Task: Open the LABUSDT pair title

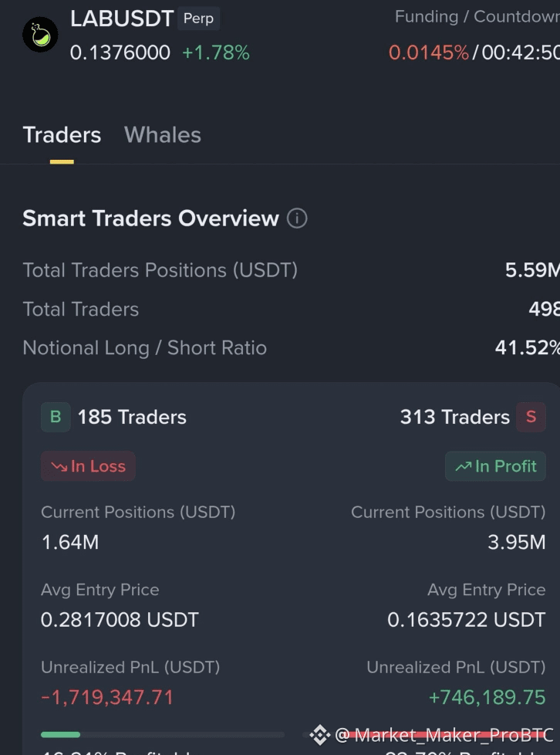Action: click(x=122, y=19)
